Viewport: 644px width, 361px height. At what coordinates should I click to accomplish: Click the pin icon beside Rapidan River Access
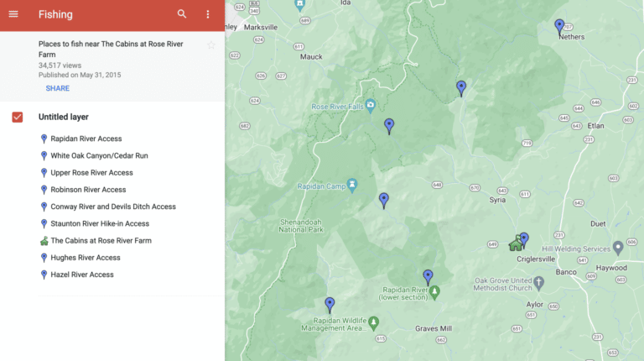pos(44,139)
